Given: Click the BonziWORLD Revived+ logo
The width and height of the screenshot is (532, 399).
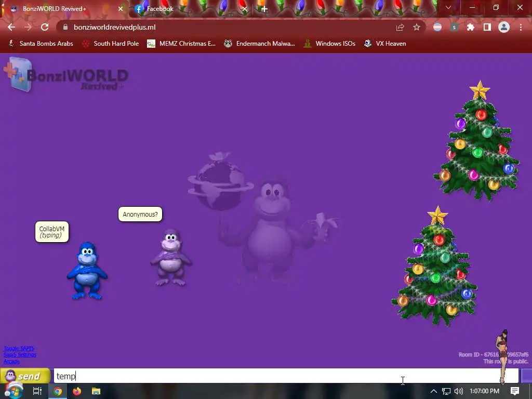Looking at the screenshot, I should click(66, 75).
